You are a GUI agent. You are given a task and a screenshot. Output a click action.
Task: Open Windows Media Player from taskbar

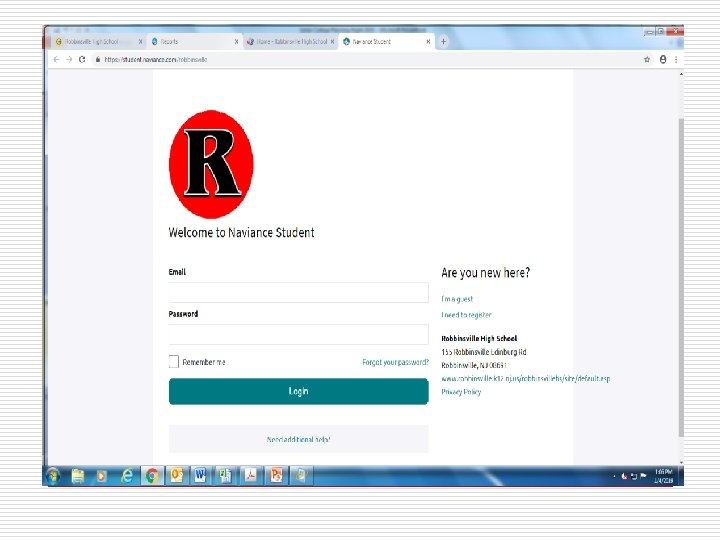(101, 476)
